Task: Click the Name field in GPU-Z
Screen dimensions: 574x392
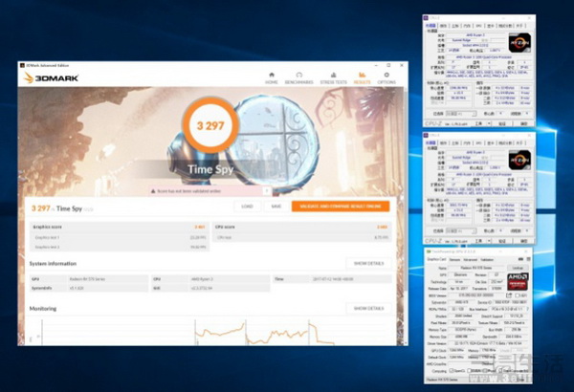Action: click(x=476, y=268)
